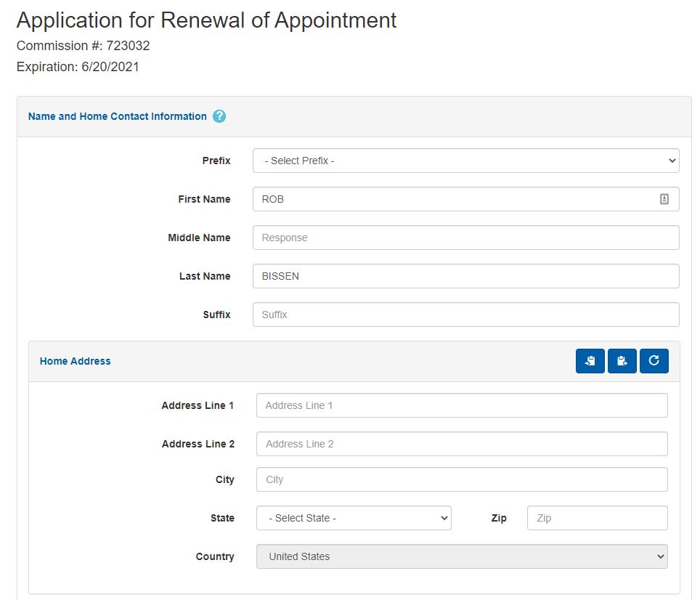
Task: Open the Prefix selection dropdown
Action: [465, 161]
